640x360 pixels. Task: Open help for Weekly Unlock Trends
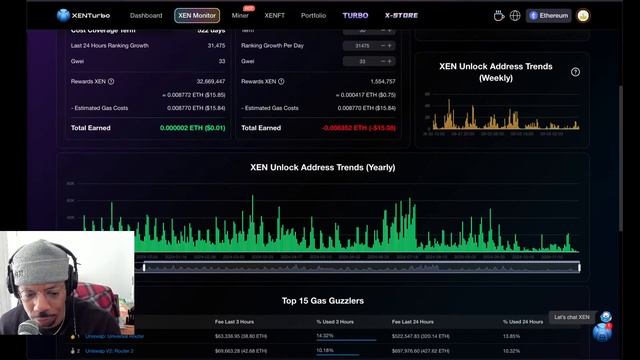pyautogui.click(x=575, y=72)
